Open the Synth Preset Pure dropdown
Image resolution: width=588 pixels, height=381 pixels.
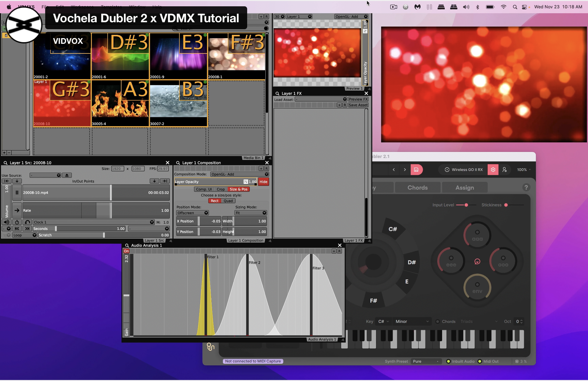click(427, 361)
